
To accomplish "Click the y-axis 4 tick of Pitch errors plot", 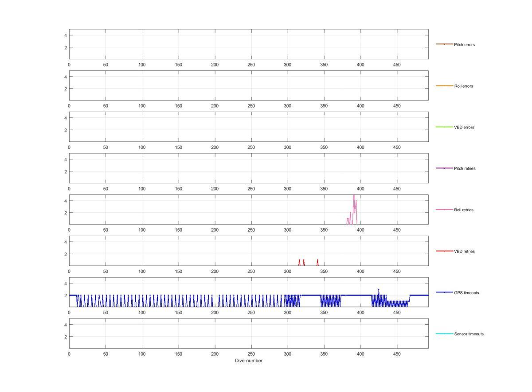I will (x=66, y=35).
